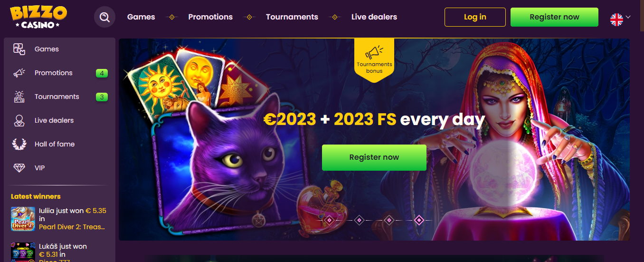Click the chevron beside the UK flag

628,17
